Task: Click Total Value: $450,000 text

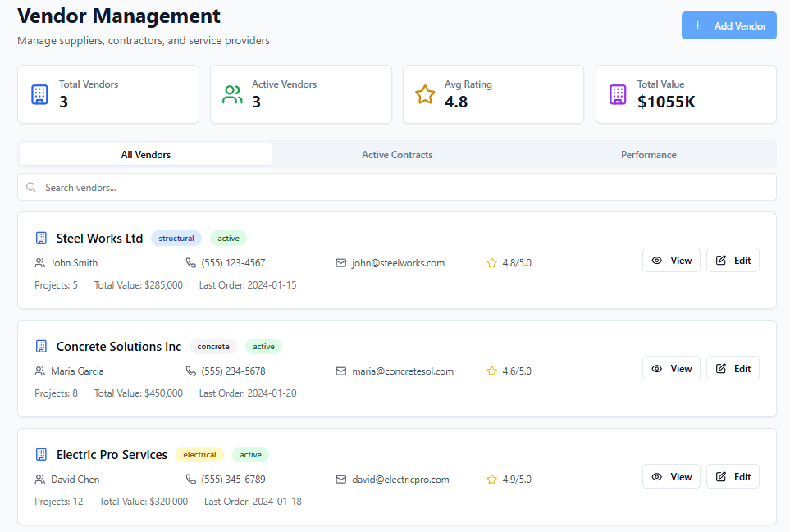Action: (139, 393)
